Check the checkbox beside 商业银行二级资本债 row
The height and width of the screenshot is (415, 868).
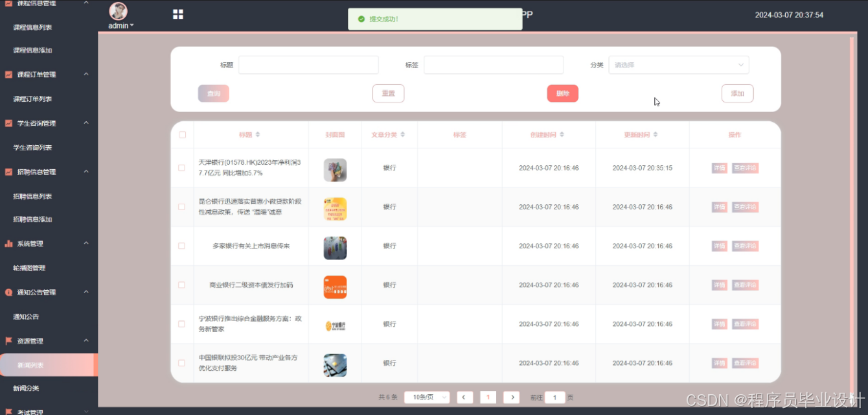[x=182, y=285]
